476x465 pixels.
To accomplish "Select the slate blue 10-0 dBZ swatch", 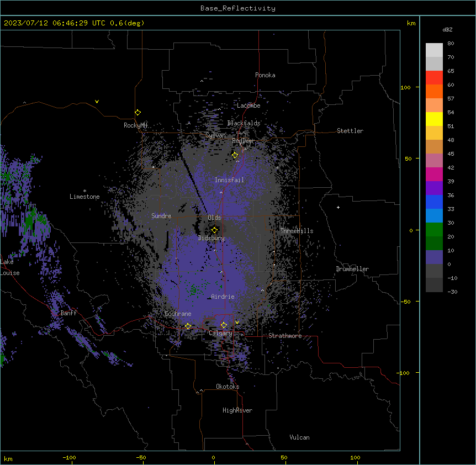I will (x=434, y=257).
